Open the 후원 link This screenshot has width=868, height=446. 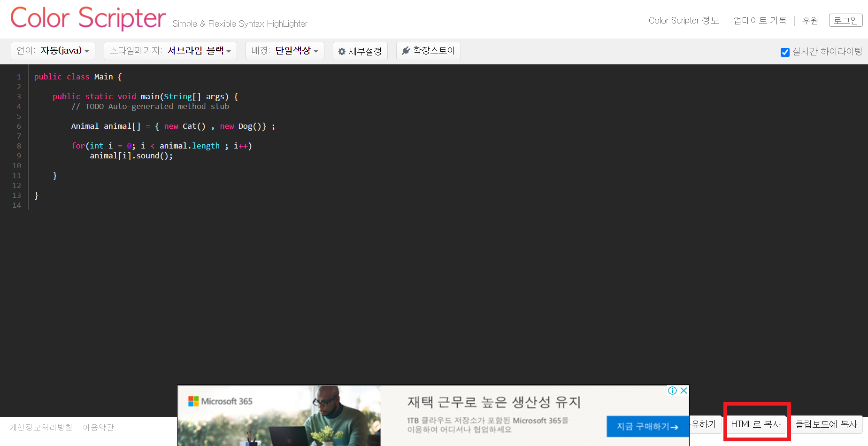click(810, 21)
